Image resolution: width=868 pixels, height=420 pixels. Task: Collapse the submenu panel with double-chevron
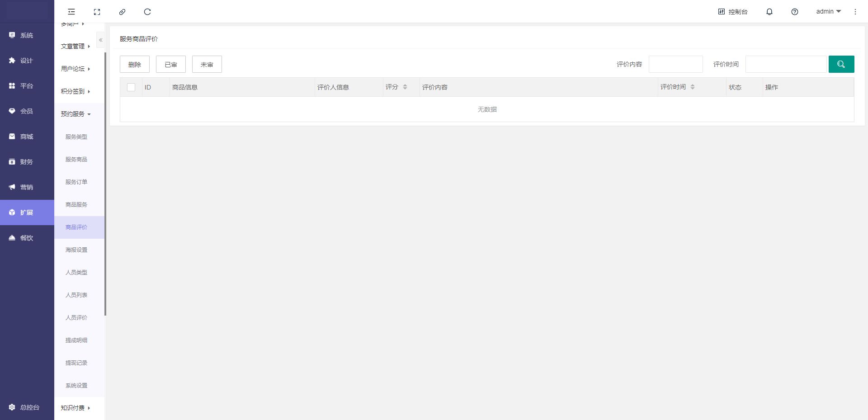point(101,40)
